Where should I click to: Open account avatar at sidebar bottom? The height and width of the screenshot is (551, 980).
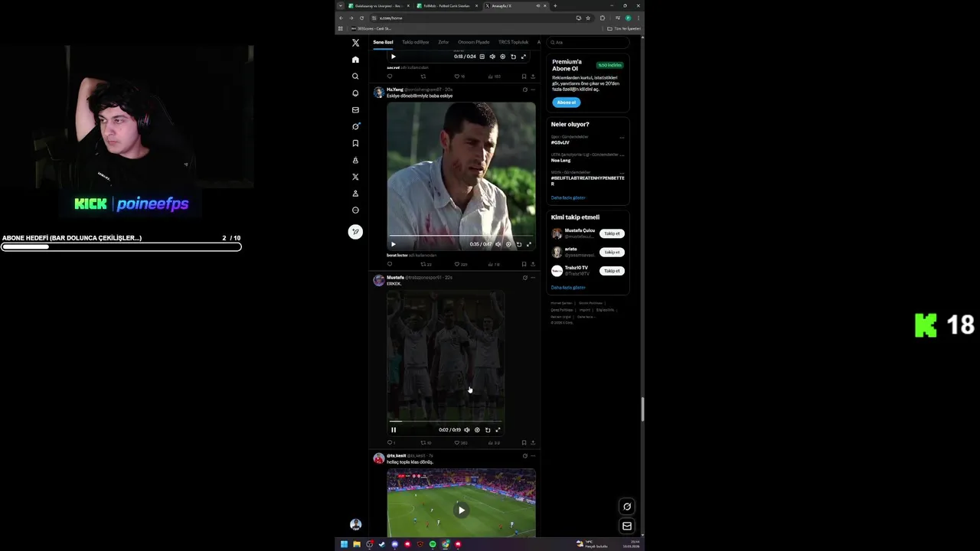tap(355, 524)
